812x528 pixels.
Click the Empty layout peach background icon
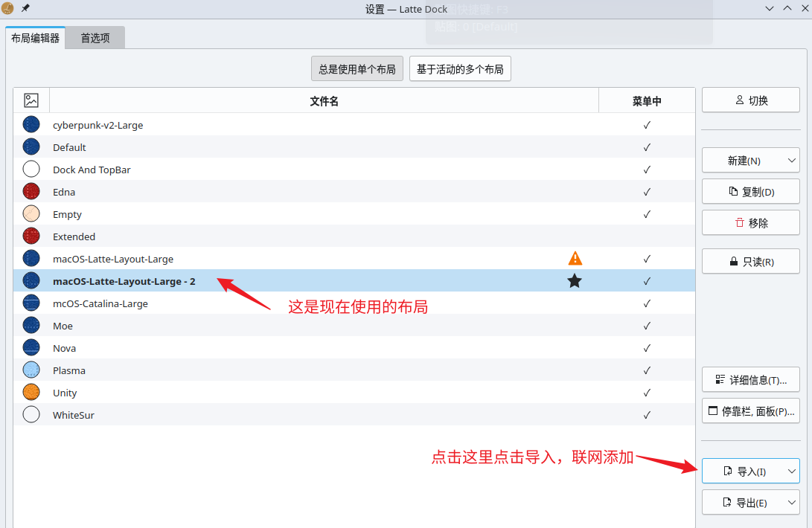31,213
